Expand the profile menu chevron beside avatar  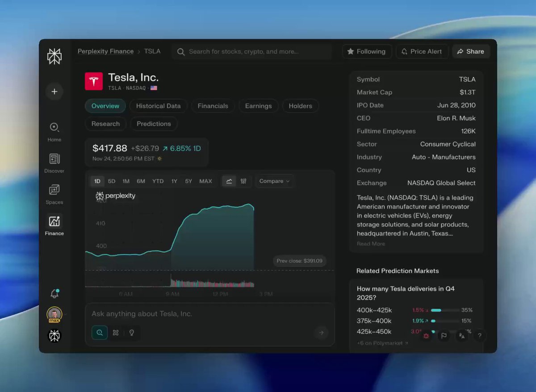tap(65, 315)
